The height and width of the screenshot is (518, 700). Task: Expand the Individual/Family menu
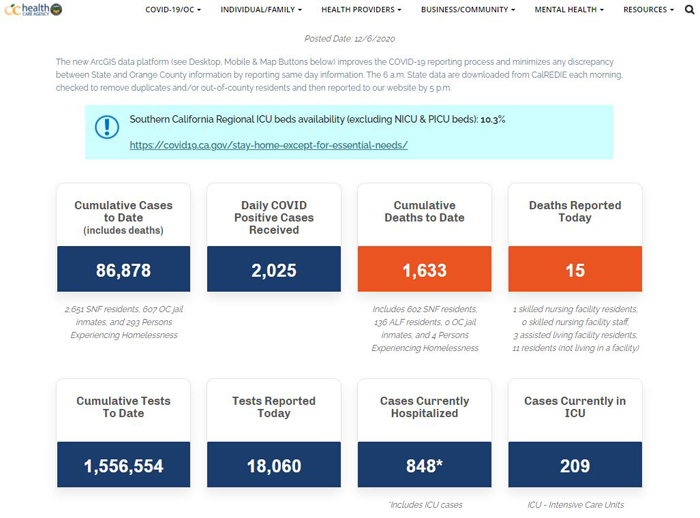(x=261, y=9)
